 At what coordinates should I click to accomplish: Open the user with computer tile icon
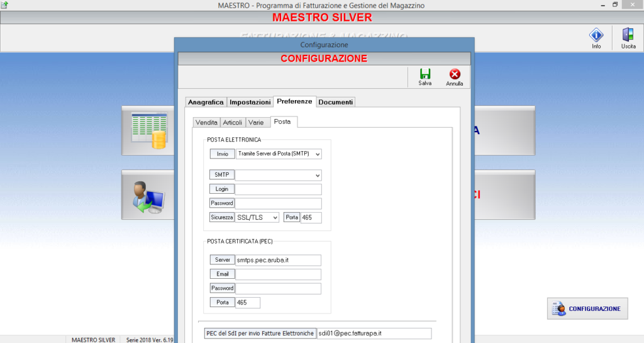[x=148, y=197]
